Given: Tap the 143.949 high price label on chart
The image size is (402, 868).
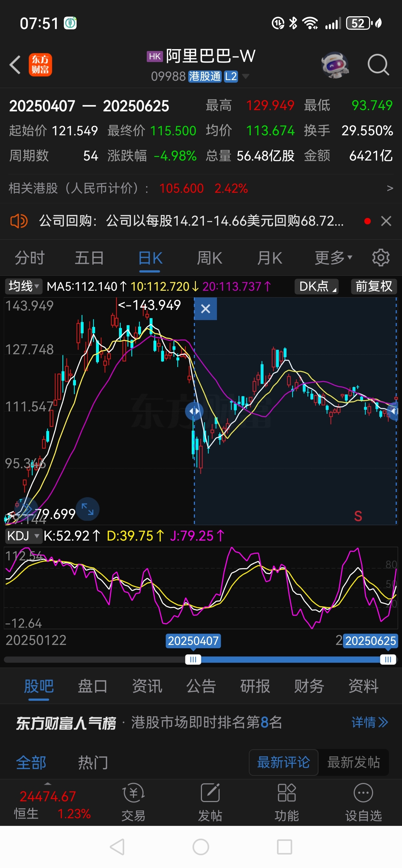Looking at the screenshot, I should pos(149,305).
